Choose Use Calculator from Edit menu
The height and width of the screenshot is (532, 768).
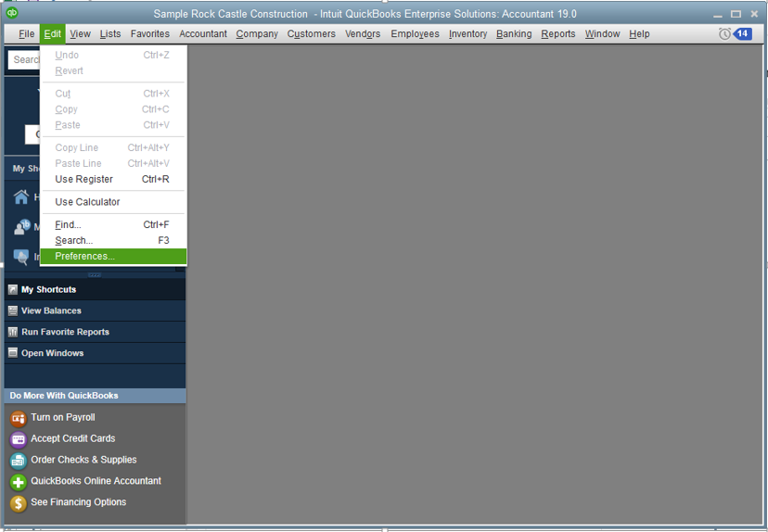click(x=113, y=202)
